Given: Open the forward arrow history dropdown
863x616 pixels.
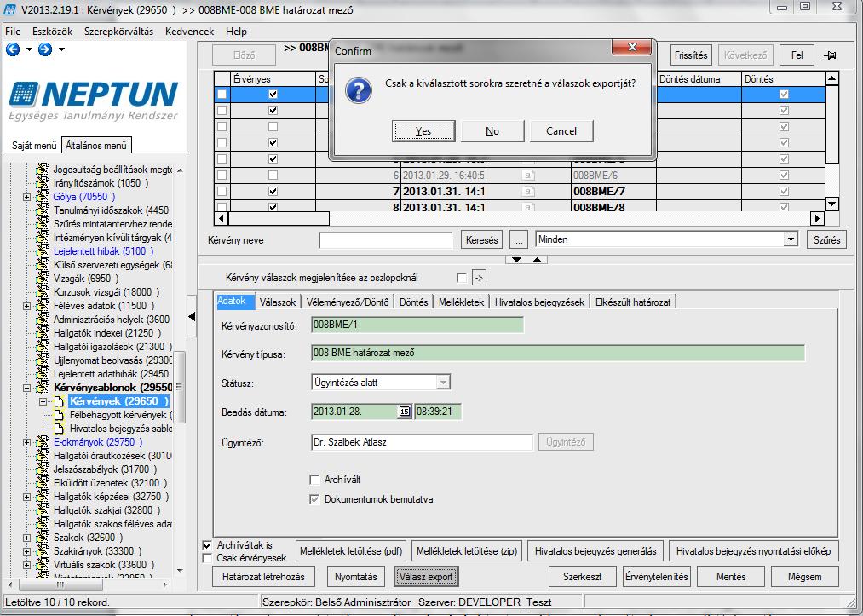Looking at the screenshot, I should 61,49.
